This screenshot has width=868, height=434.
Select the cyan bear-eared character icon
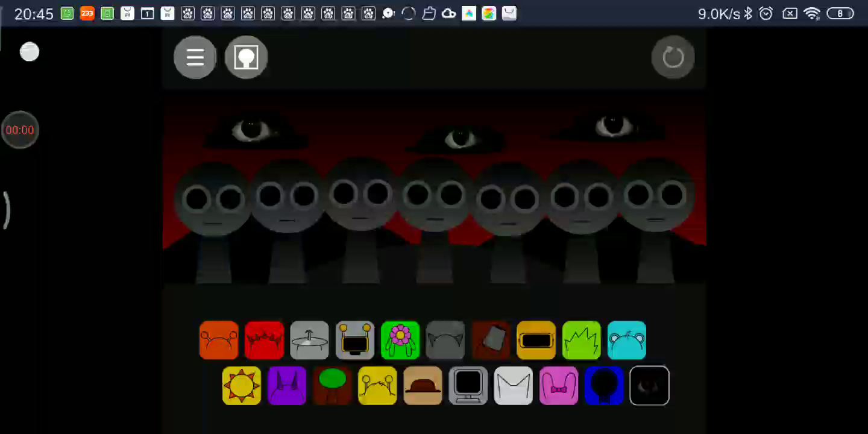[627, 341]
